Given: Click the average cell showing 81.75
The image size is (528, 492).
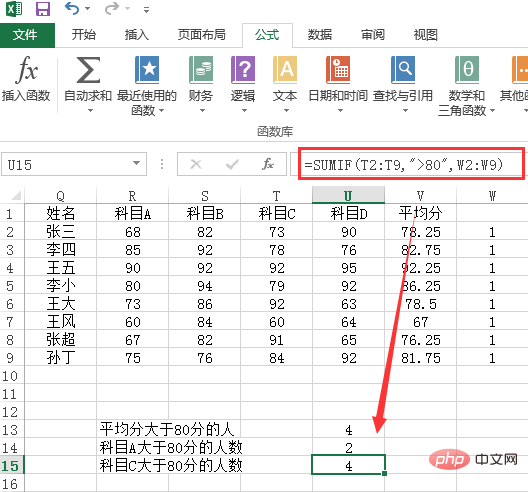Looking at the screenshot, I should click(x=420, y=358).
